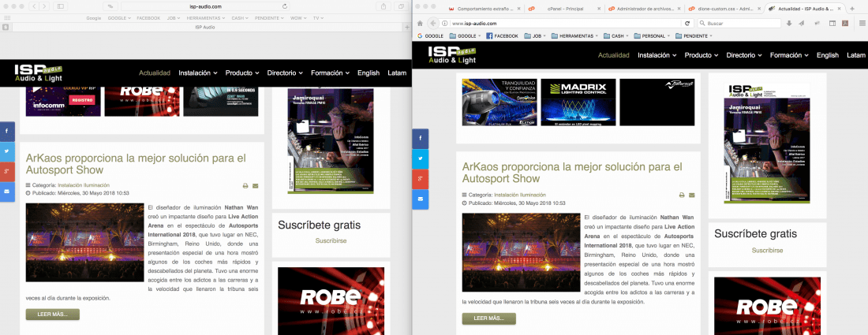Expand Instalación menu in Safari page

197,73
